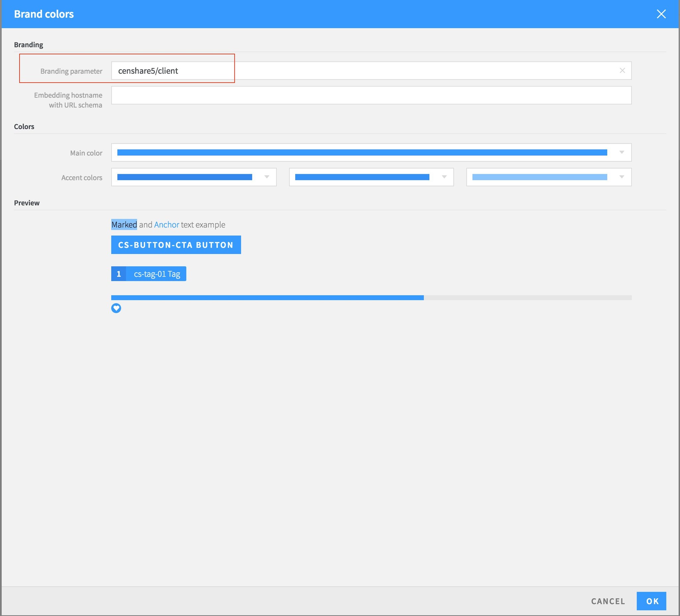Click the Anchor link text
680x616 pixels.
[x=166, y=225]
